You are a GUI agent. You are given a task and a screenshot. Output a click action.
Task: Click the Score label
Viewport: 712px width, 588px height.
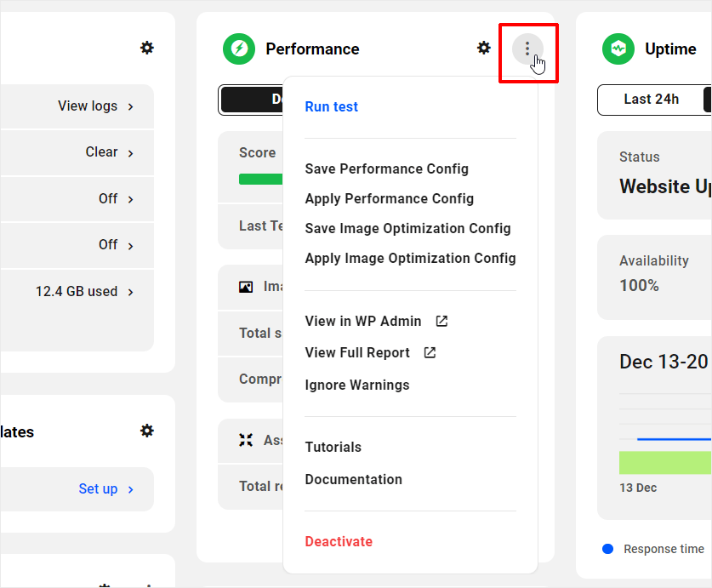[x=258, y=152]
